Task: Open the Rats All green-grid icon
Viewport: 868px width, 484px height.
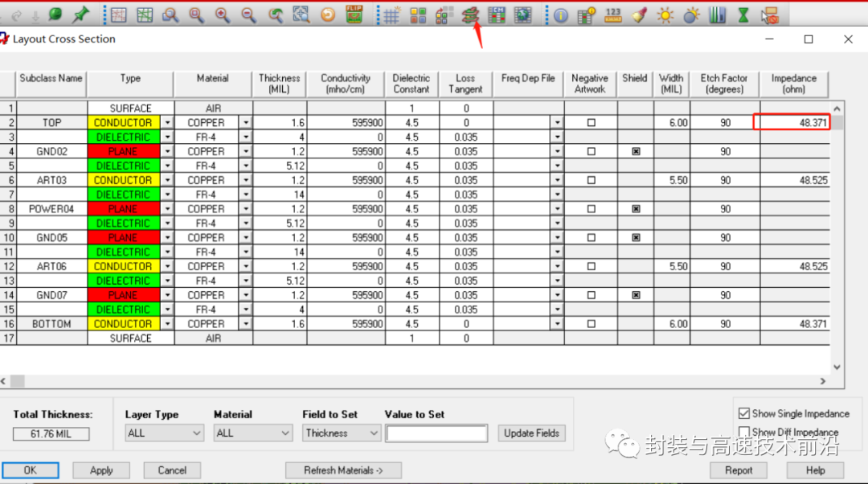Action: pyautogui.click(x=144, y=15)
